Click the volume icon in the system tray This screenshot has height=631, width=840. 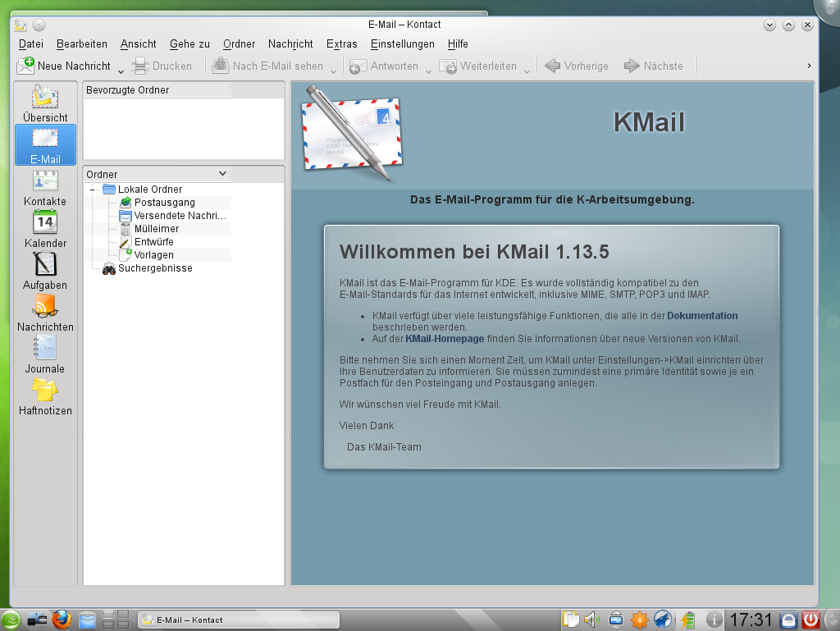(592, 620)
